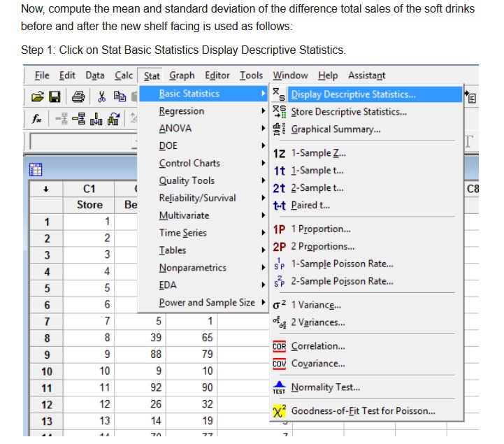Select the C1 column header
The height and width of the screenshot is (444, 504).
click(x=89, y=189)
